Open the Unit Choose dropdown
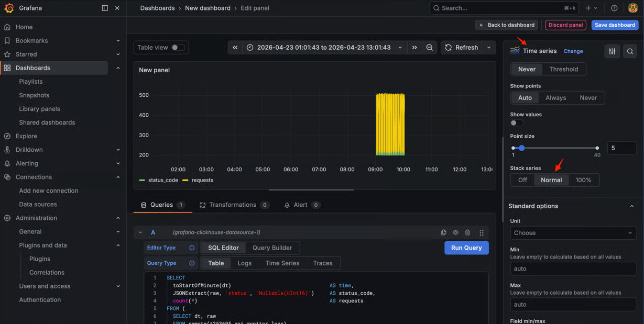 point(573,233)
